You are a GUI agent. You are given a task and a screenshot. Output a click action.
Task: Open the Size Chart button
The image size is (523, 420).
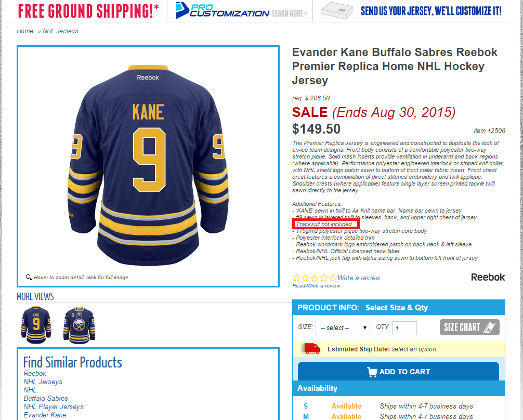[x=469, y=327]
